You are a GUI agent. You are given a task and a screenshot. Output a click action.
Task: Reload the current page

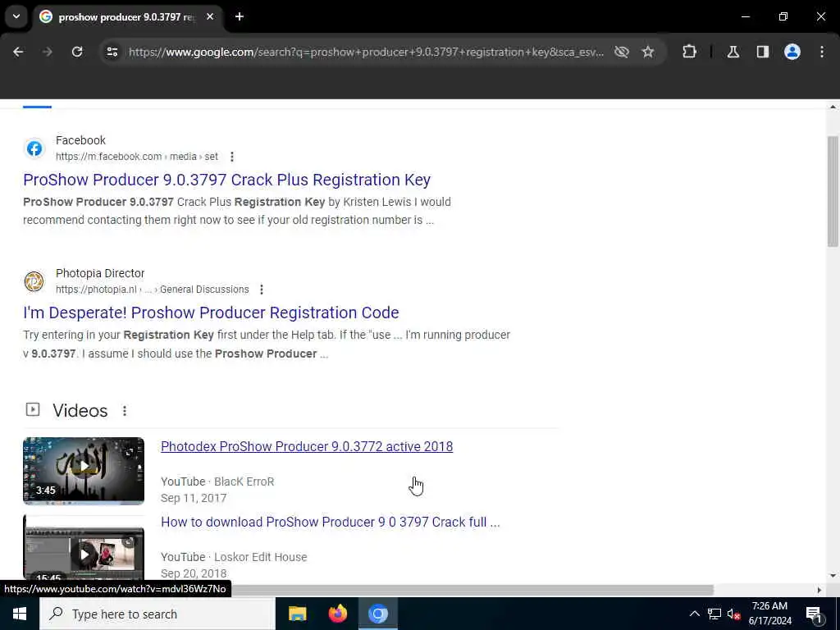pyautogui.click(x=77, y=52)
